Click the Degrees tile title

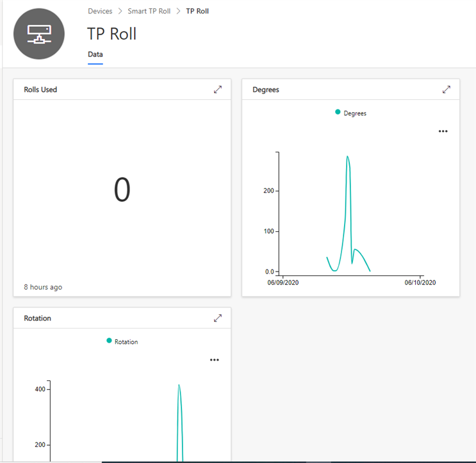pyautogui.click(x=266, y=90)
